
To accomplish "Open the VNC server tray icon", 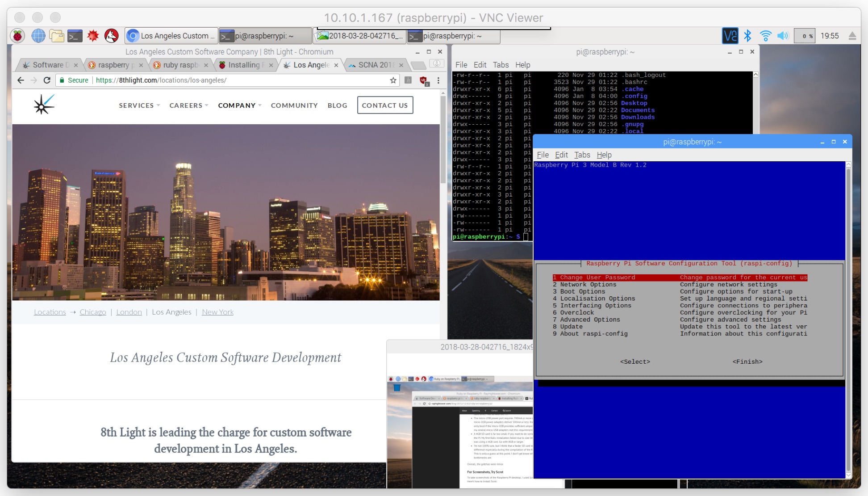I will point(730,36).
